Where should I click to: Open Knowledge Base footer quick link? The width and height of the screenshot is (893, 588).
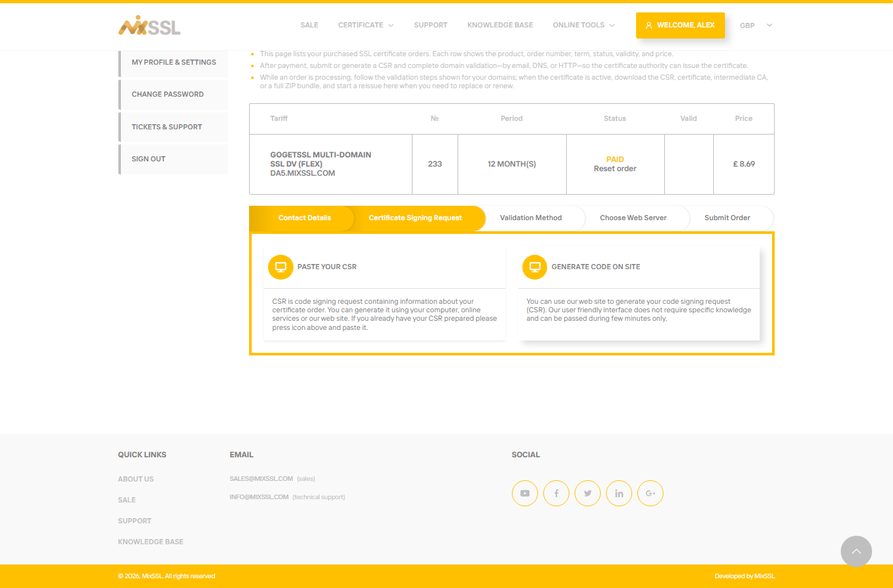[150, 542]
